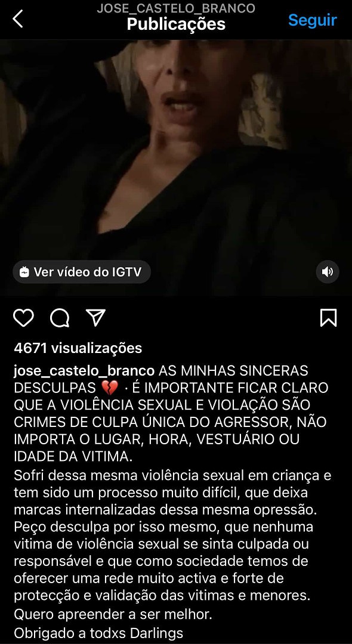The image size is (352, 644).
Task: Like the post with the heart icon
Action: tap(23, 318)
